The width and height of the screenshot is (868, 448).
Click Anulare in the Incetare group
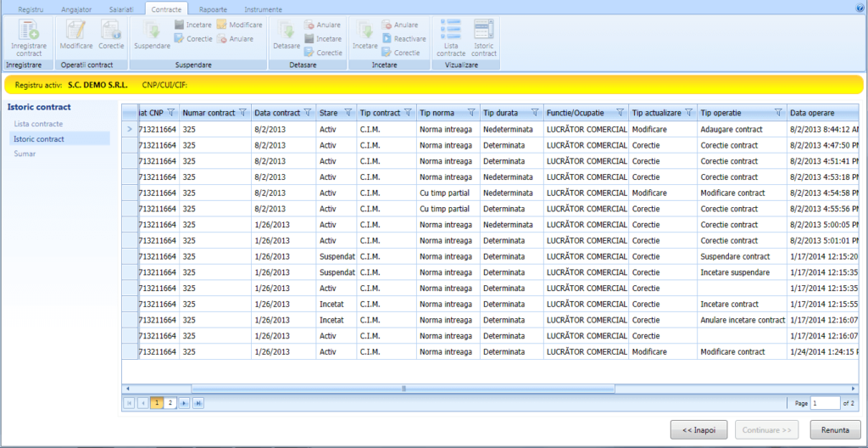click(400, 25)
